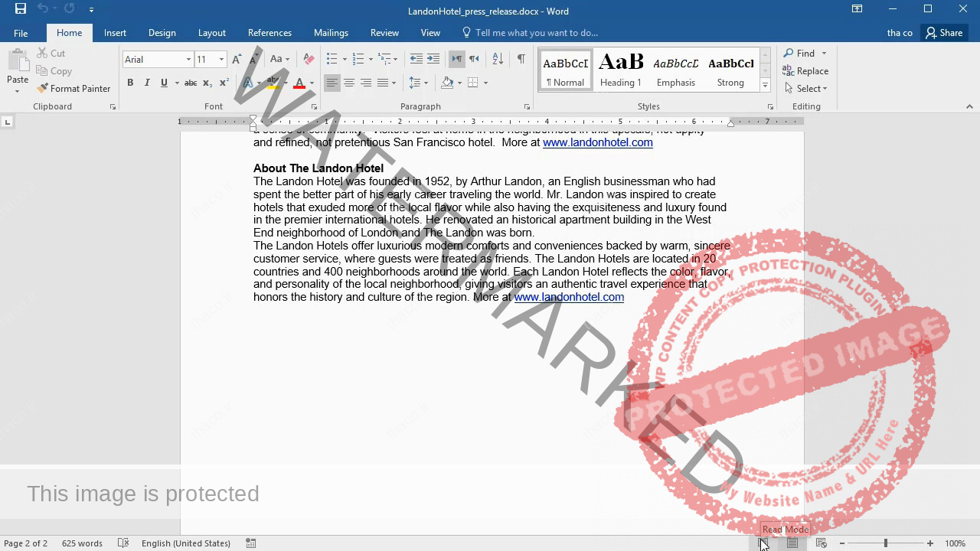Open Line and Paragraph Spacing menu
Screen dimensions: 980x551
(x=418, y=83)
